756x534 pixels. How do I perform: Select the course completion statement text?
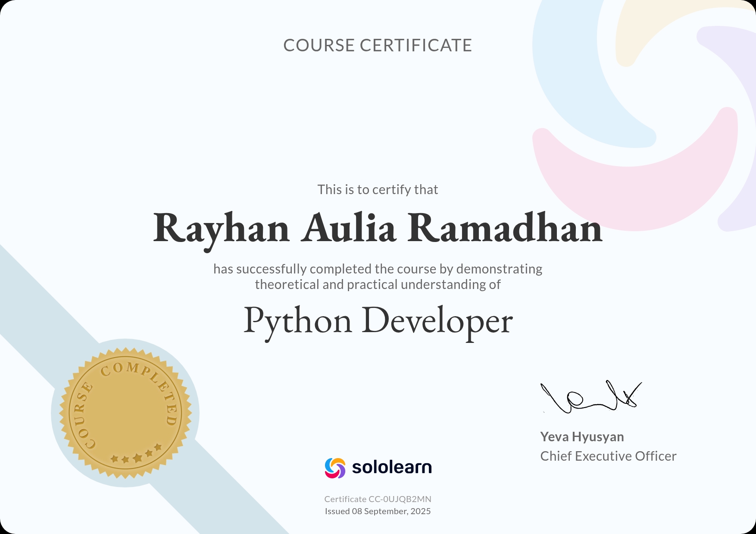pyautogui.click(x=378, y=276)
